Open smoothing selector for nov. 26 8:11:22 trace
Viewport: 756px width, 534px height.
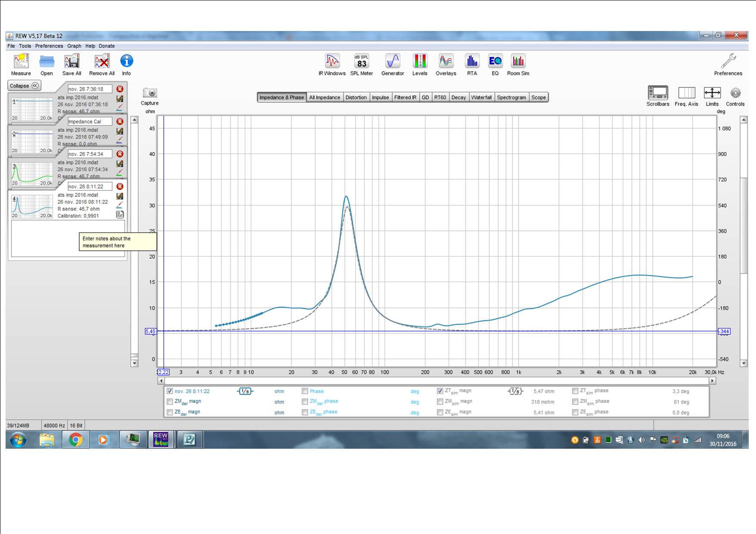click(x=245, y=391)
